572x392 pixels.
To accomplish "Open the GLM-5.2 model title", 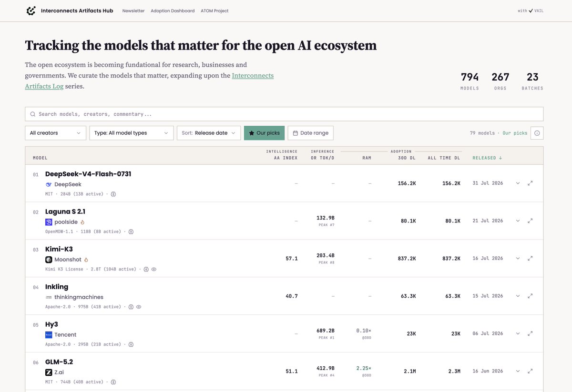I will pos(59,362).
